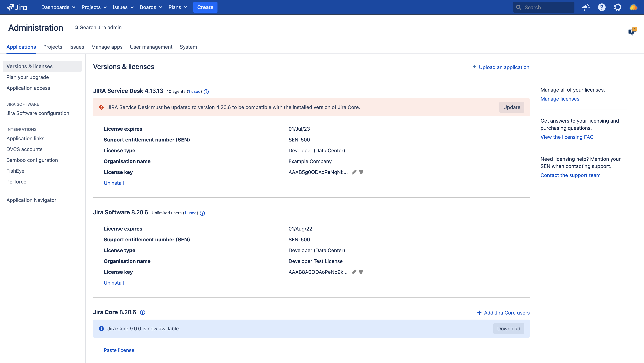Open the Plans dropdown menu
The width and height of the screenshot is (644, 363).
pyautogui.click(x=177, y=7)
